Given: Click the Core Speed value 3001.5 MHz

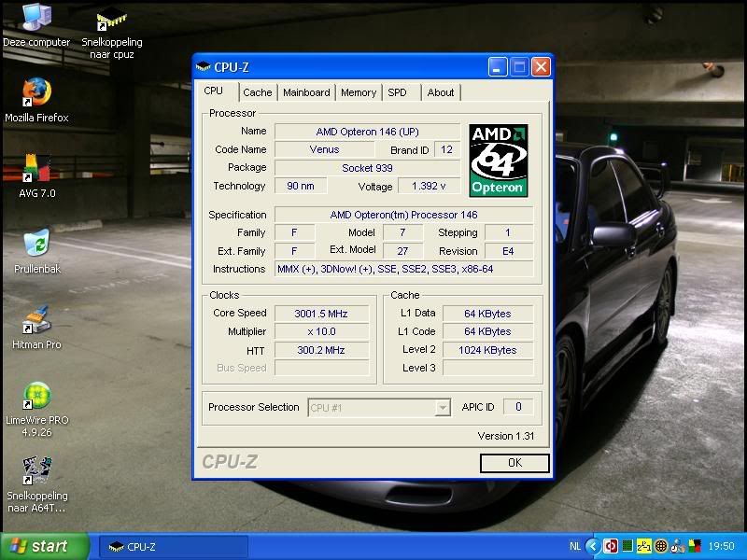Looking at the screenshot, I should [321, 314].
